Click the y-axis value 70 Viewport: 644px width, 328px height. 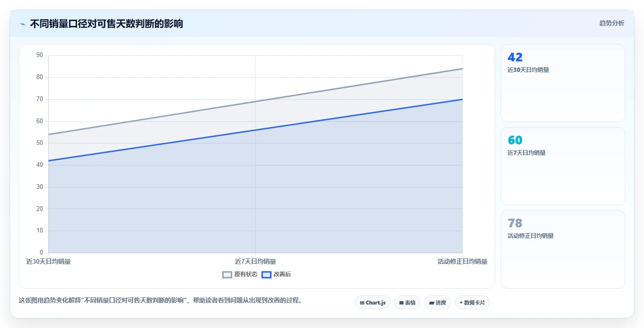[39, 99]
